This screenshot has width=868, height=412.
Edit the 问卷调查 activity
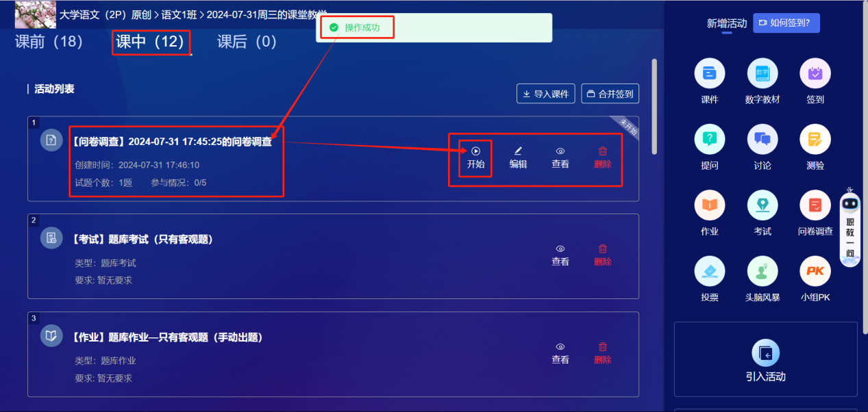[x=518, y=158]
